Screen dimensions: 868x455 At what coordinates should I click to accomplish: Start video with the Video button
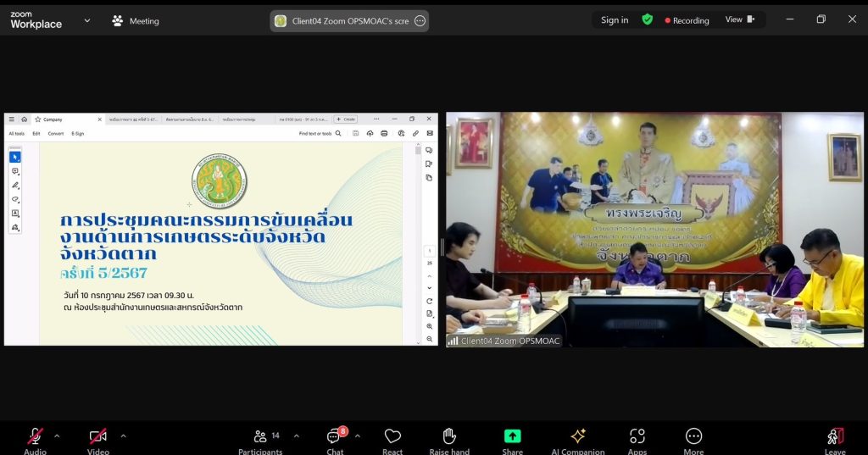click(98, 441)
